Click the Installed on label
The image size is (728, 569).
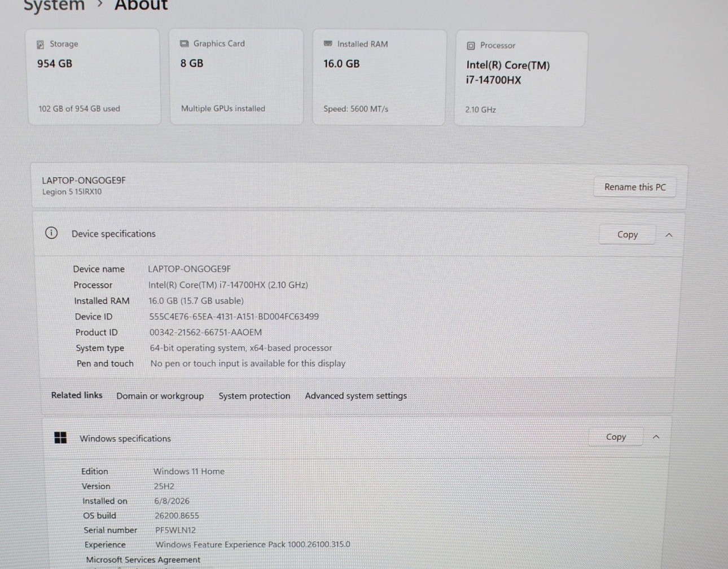click(x=105, y=501)
